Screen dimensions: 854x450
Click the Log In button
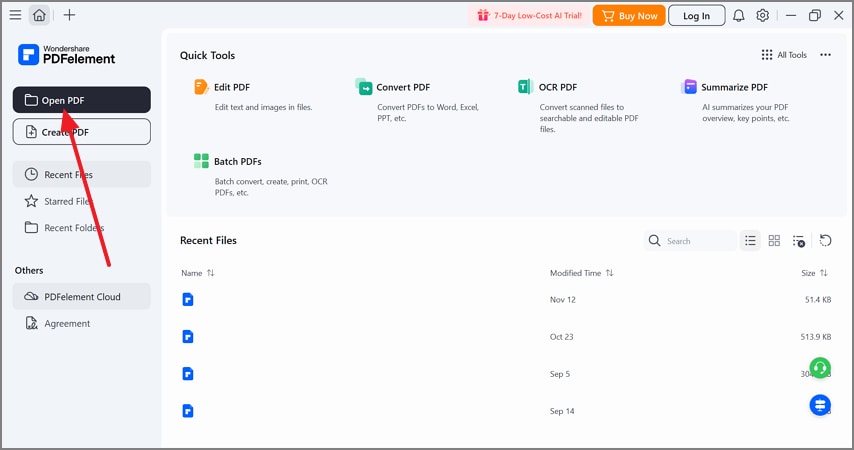(x=696, y=15)
